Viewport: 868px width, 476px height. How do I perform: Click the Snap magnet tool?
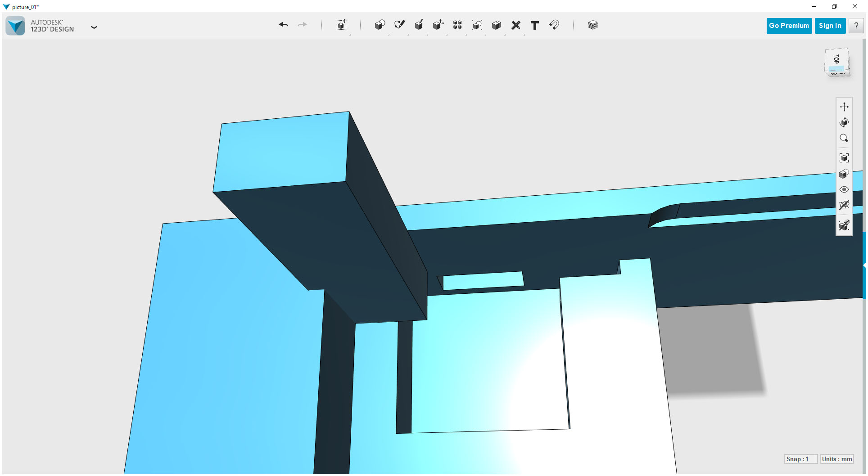tap(554, 25)
